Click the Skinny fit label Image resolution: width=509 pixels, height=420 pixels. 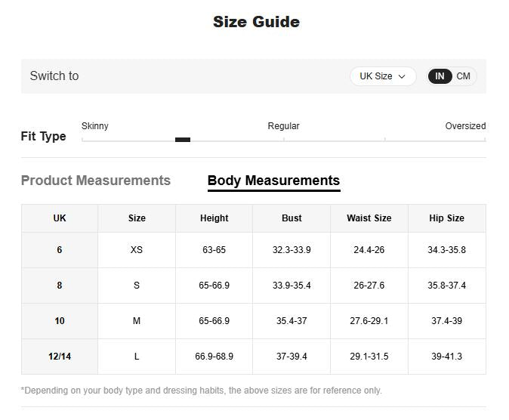click(95, 126)
